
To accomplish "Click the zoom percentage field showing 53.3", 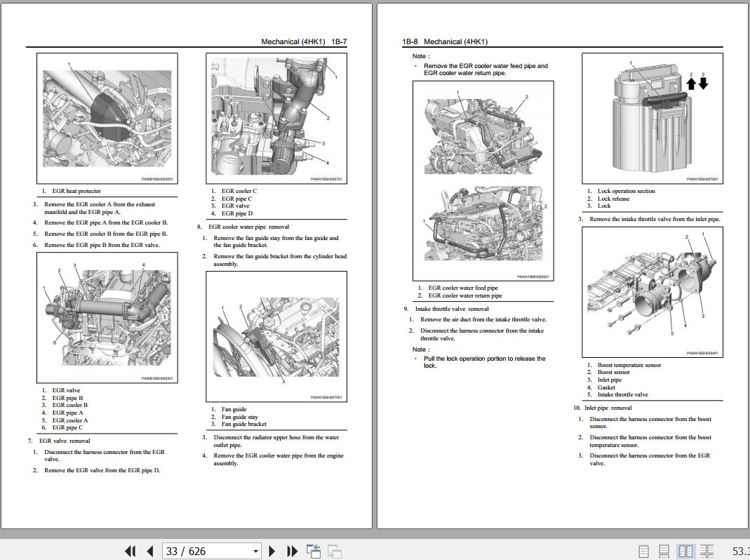I will (x=740, y=552).
